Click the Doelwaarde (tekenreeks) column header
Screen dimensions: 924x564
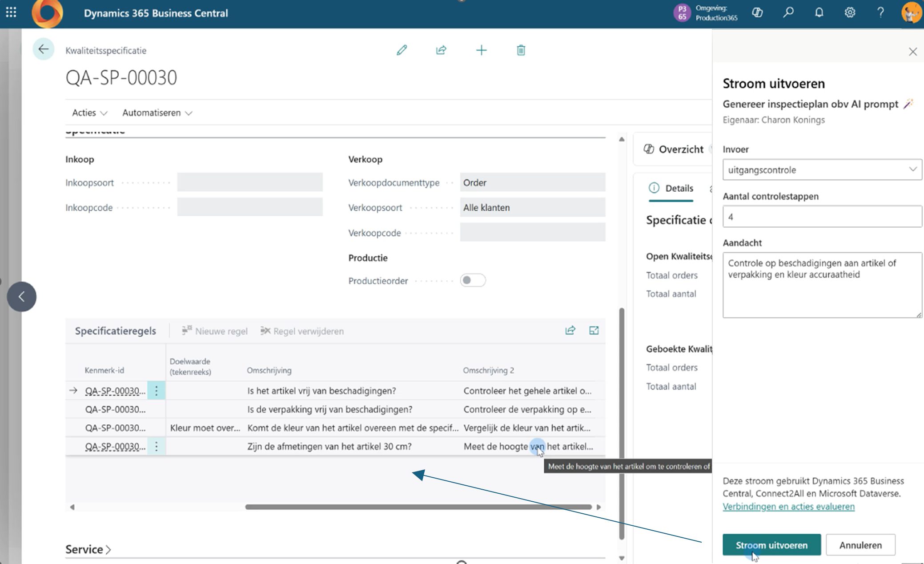tap(190, 367)
